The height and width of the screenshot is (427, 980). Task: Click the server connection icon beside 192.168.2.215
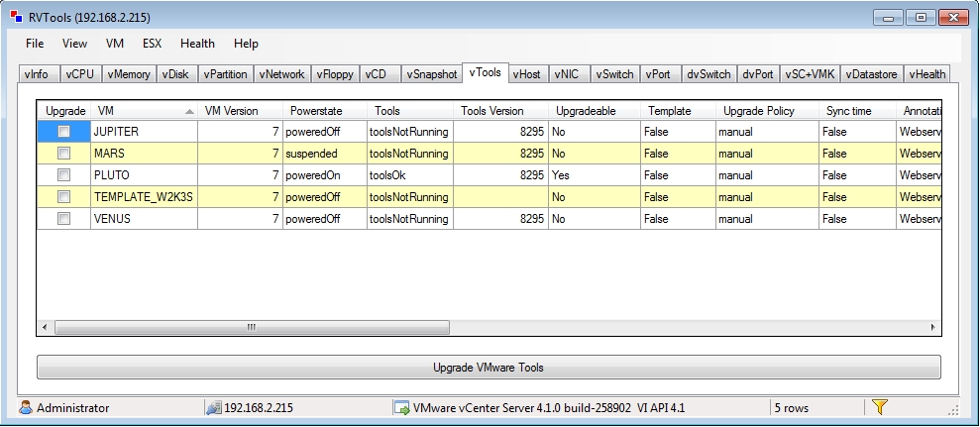coord(213,407)
